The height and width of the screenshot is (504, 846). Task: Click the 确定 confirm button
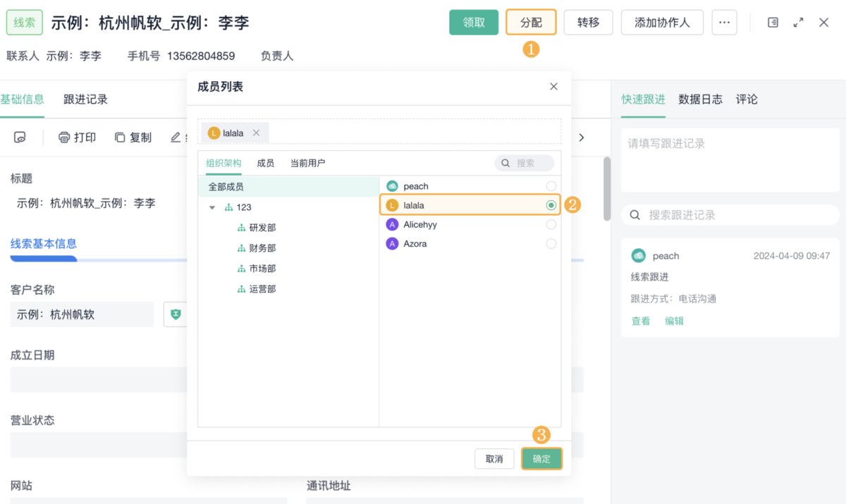(541, 459)
